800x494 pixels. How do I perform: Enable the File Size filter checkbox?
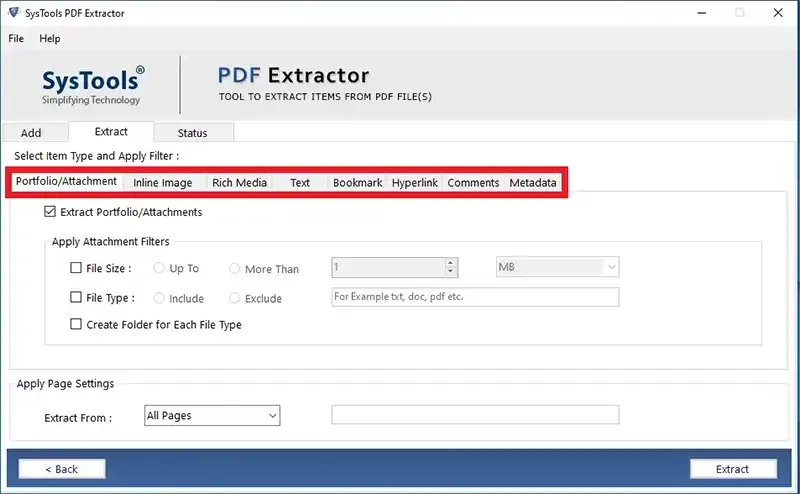(76, 268)
